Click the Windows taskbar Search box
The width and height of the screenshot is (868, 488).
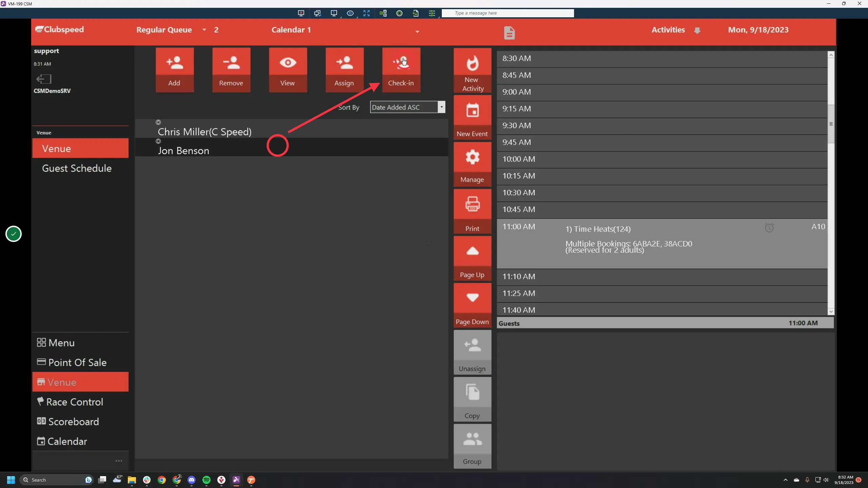tap(57, 480)
